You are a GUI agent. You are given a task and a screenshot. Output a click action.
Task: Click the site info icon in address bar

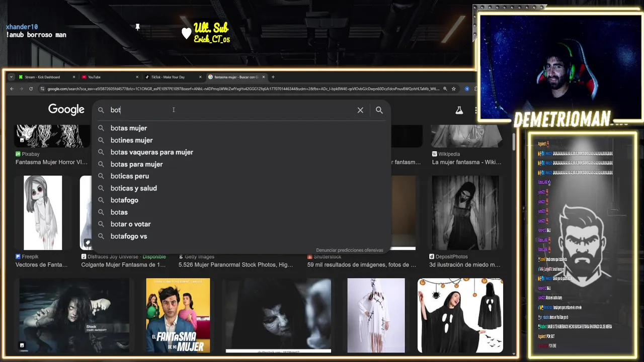coord(43,89)
